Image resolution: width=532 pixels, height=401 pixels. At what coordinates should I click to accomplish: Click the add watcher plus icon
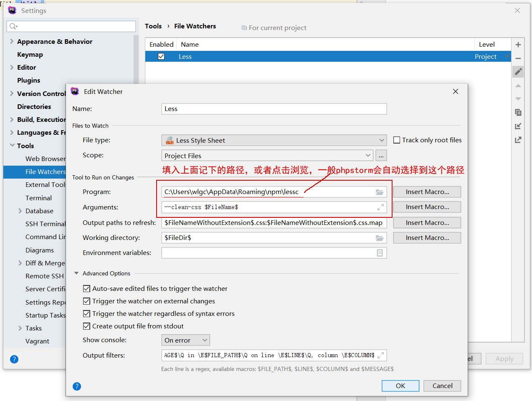518,45
